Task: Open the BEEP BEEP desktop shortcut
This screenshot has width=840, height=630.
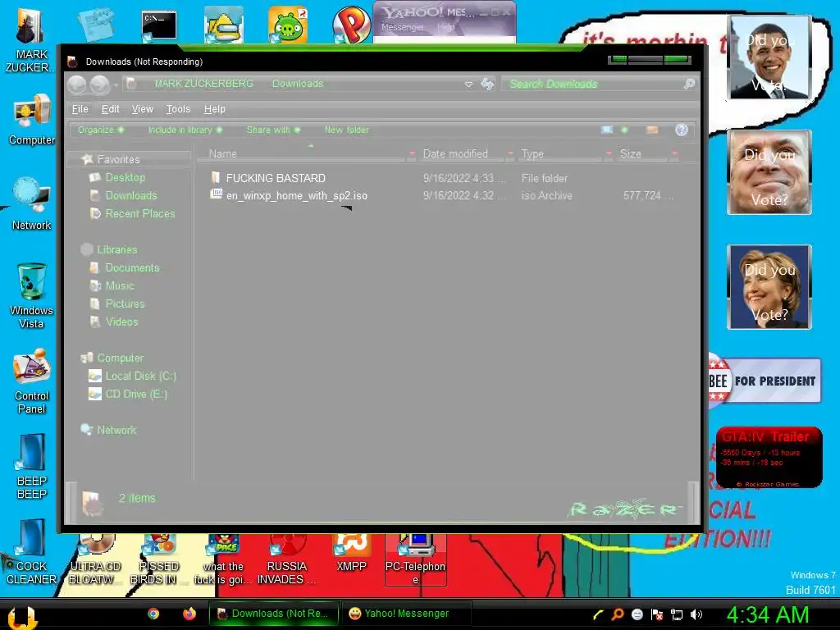Action: point(32,466)
